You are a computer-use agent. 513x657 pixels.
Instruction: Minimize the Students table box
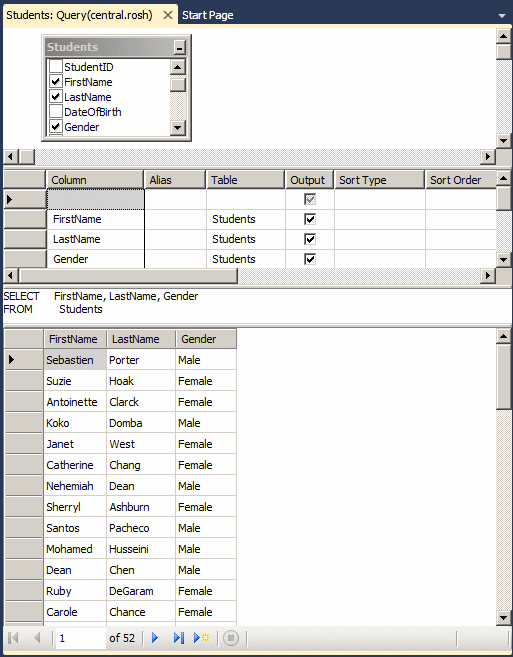(x=179, y=47)
